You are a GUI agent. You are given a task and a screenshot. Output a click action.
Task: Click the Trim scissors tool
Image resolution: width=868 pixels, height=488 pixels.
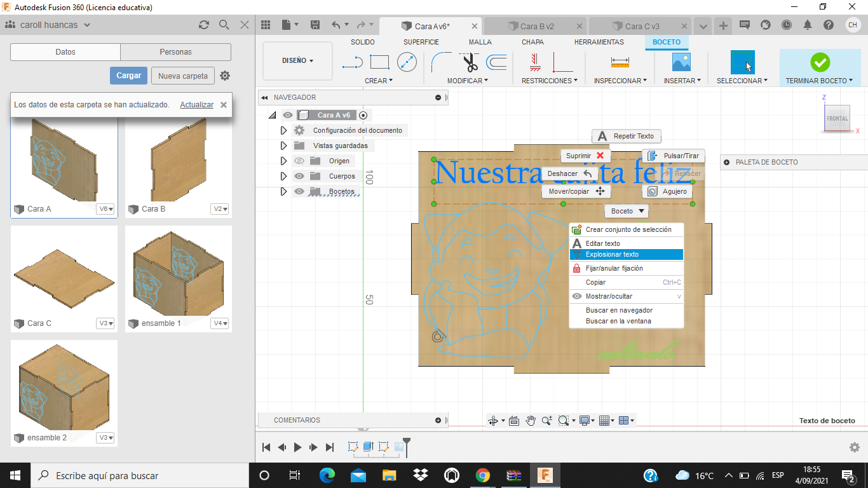[470, 62]
